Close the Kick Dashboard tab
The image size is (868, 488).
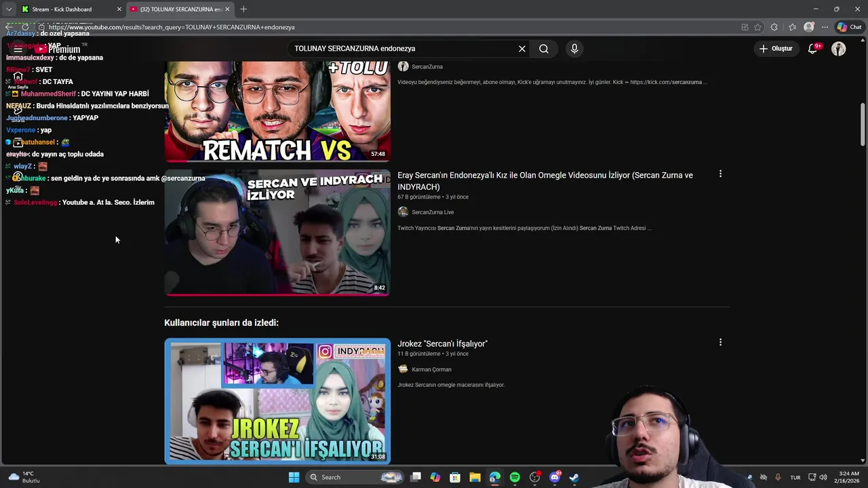point(119,9)
